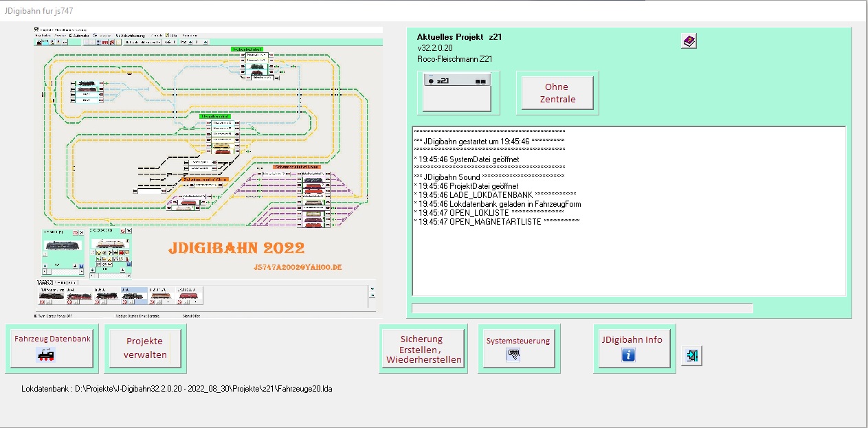
Task: Click the 'Aktuelles Projekt z21' heading
Action: tap(459, 36)
